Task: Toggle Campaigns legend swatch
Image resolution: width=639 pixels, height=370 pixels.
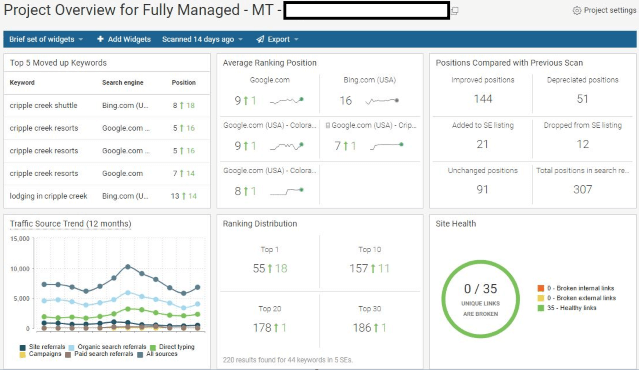Action: 23,355
